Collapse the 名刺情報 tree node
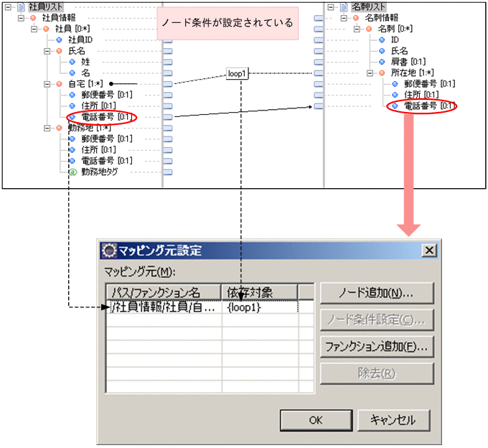This screenshot has height=448, width=488. [x=344, y=18]
